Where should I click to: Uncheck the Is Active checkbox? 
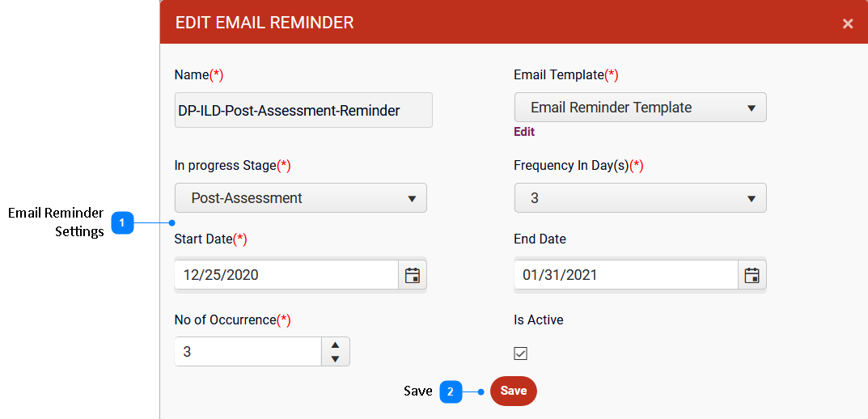click(520, 353)
